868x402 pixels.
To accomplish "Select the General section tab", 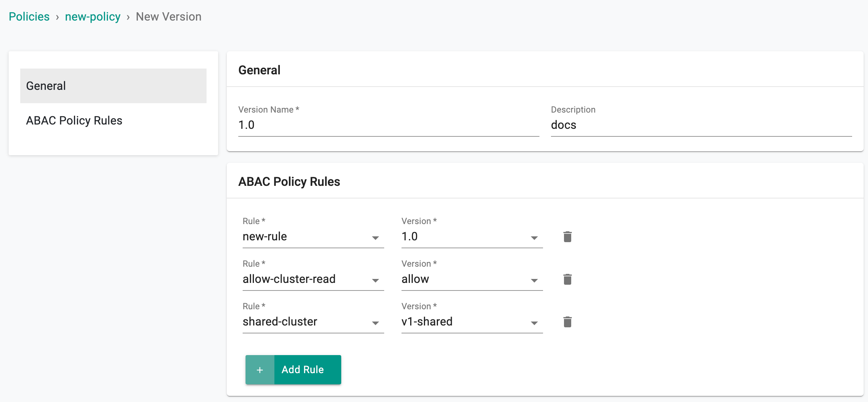I will click(113, 86).
